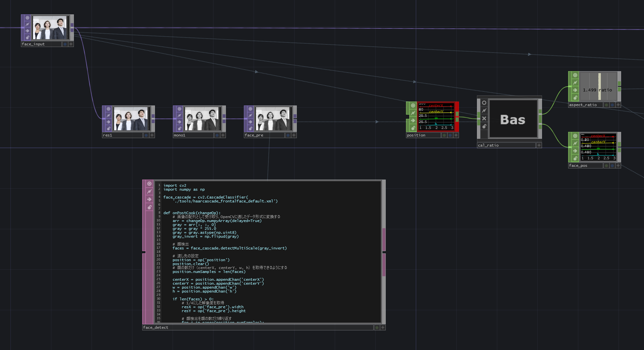Toggle the blue display dot on mono1

(217, 135)
